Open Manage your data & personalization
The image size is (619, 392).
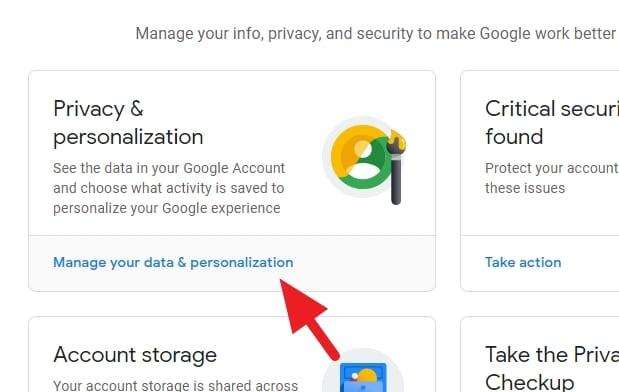[x=173, y=263]
